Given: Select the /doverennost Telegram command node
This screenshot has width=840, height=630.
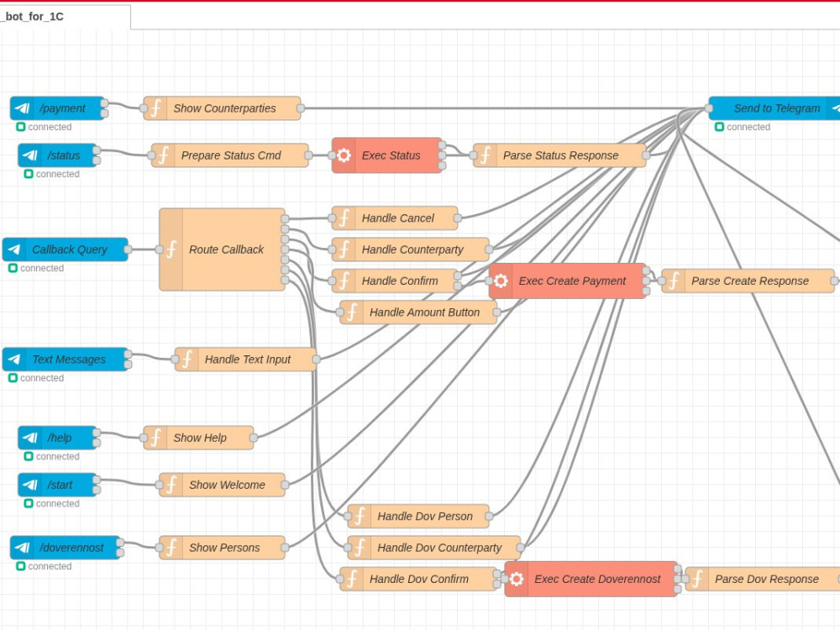Looking at the screenshot, I should (x=66, y=548).
